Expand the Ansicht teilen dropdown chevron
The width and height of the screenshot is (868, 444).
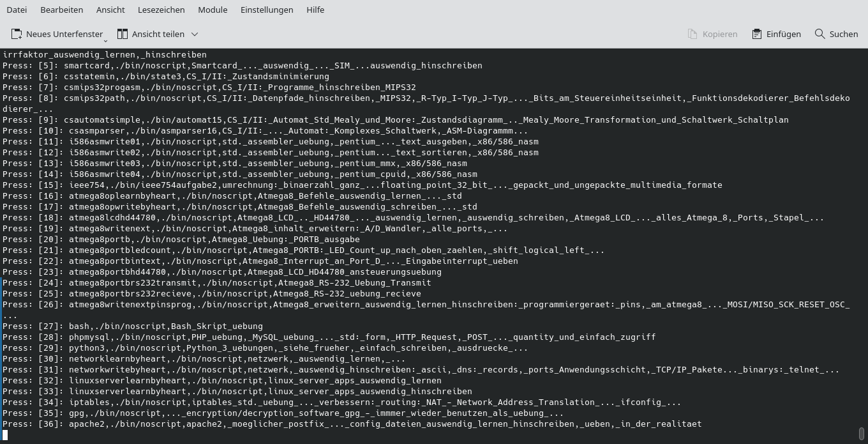click(x=194, y=34)
